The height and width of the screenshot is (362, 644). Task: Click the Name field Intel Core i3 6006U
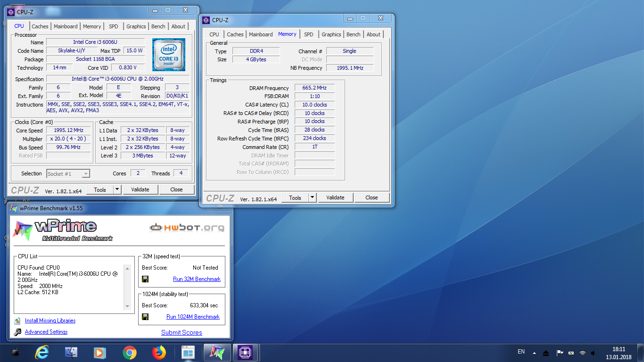[95, 42]
